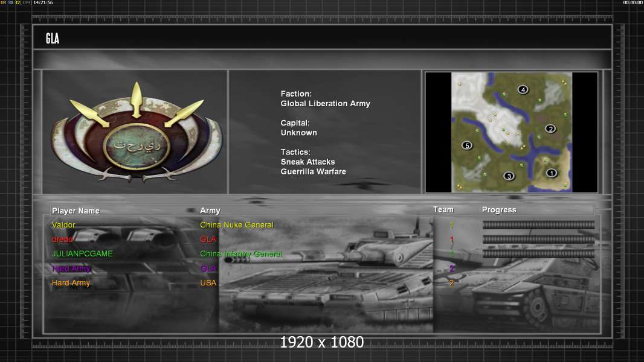Click the Player Name column header

(76, 211)
